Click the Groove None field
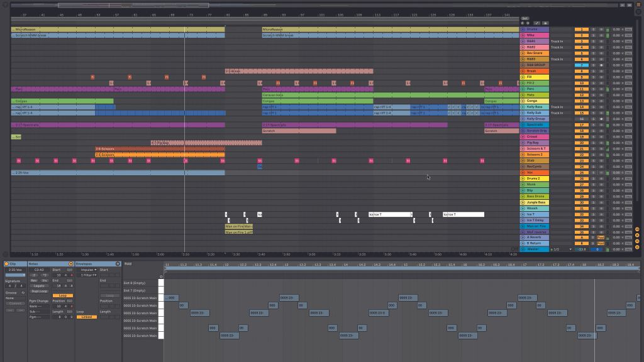The image size is (644, 362). pos(15,298)
